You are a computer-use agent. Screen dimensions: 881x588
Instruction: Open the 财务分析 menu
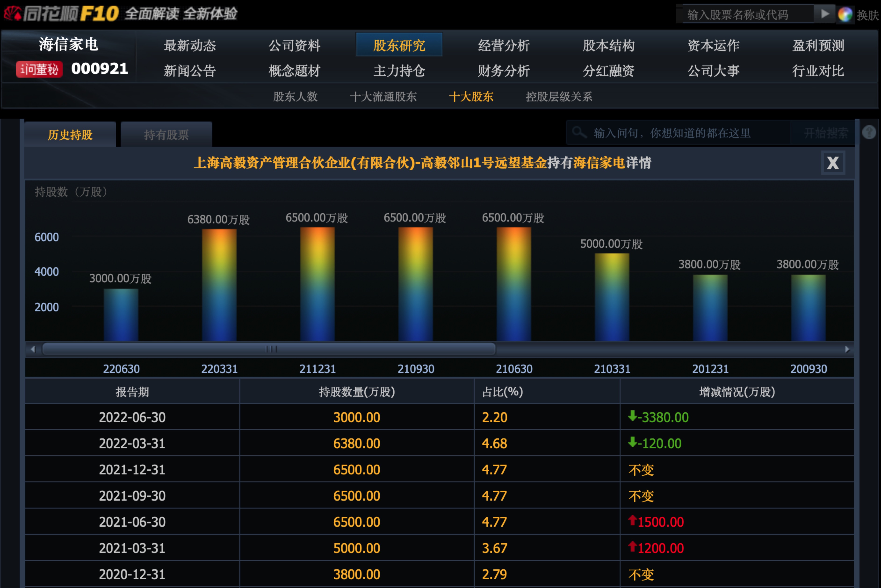click(504, 71)
